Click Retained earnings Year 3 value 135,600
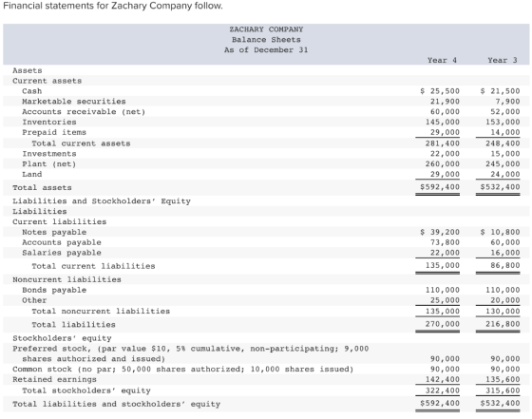532x419 pixels. (503, 379)
